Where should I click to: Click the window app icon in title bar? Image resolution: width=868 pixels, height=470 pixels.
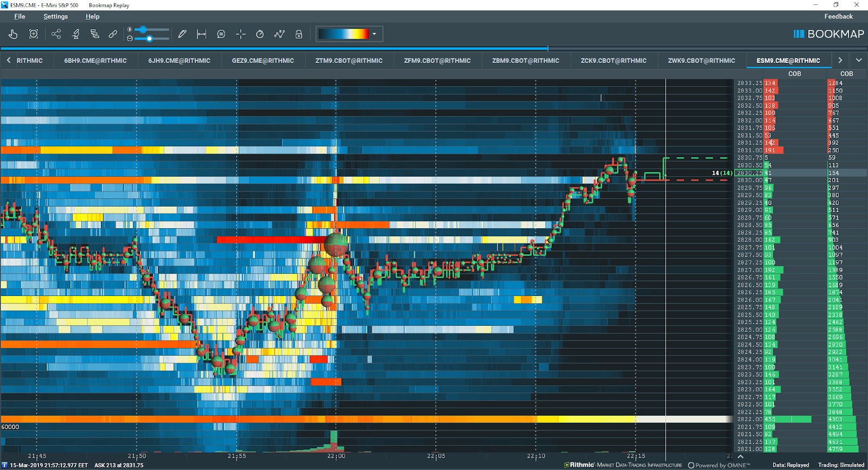(5, 5)
